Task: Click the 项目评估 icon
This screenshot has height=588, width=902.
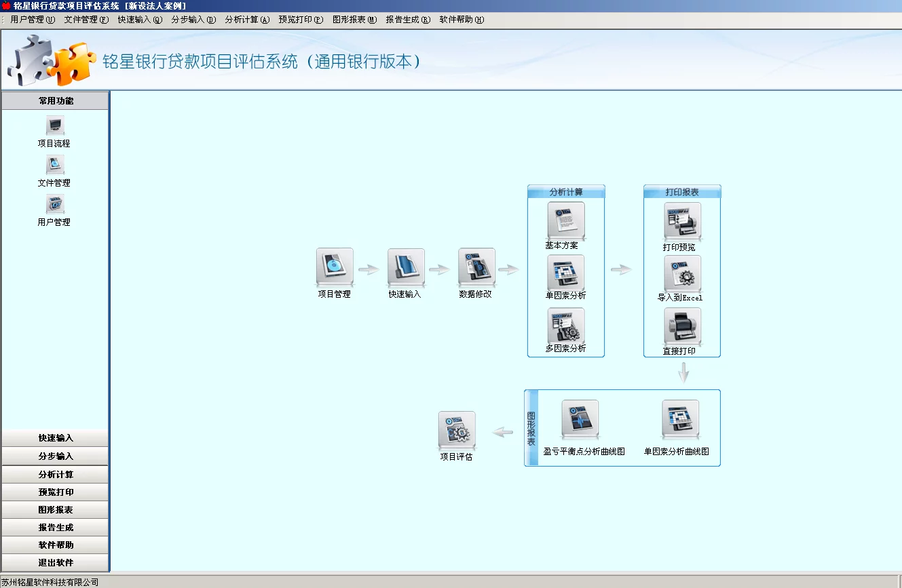Action: click(x=457, y=430)
